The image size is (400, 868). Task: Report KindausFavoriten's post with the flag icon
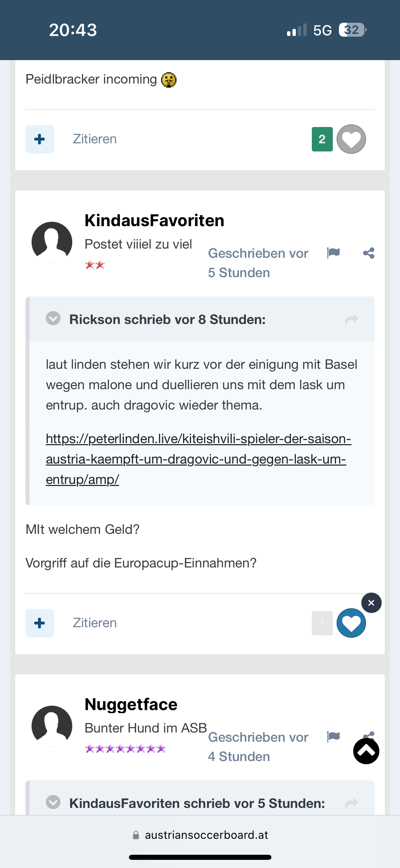click(x=333, y=253)
